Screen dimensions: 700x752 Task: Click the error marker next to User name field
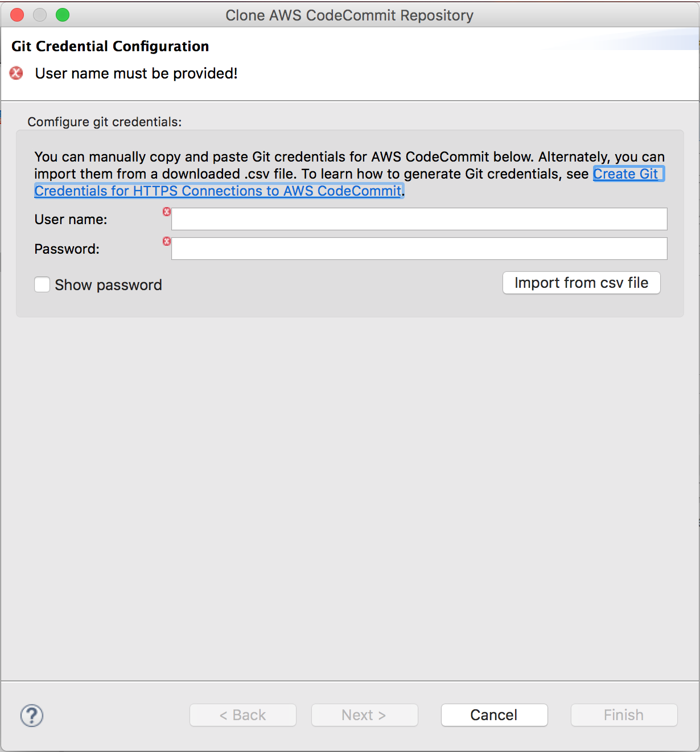pyautogui.click(x=167, y=212)
